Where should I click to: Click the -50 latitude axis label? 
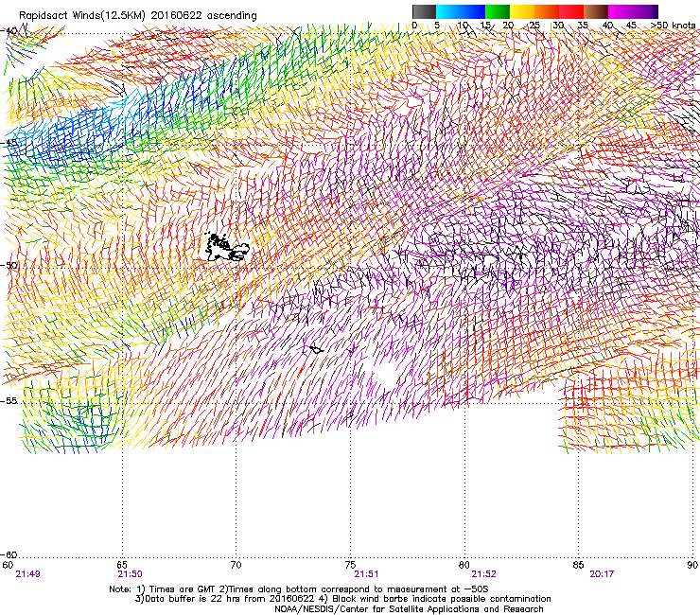[9, 265]
